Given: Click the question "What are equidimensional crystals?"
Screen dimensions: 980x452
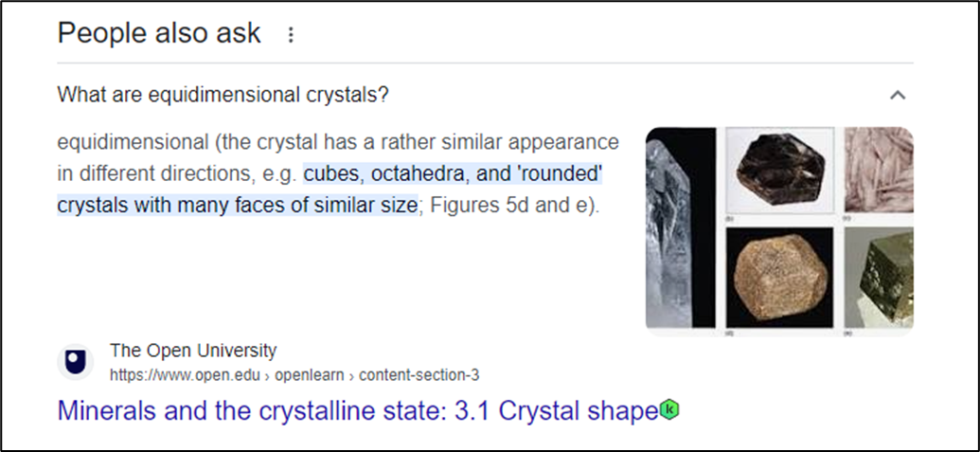Looking at the screenshot, I should click(x=223, y=95).
